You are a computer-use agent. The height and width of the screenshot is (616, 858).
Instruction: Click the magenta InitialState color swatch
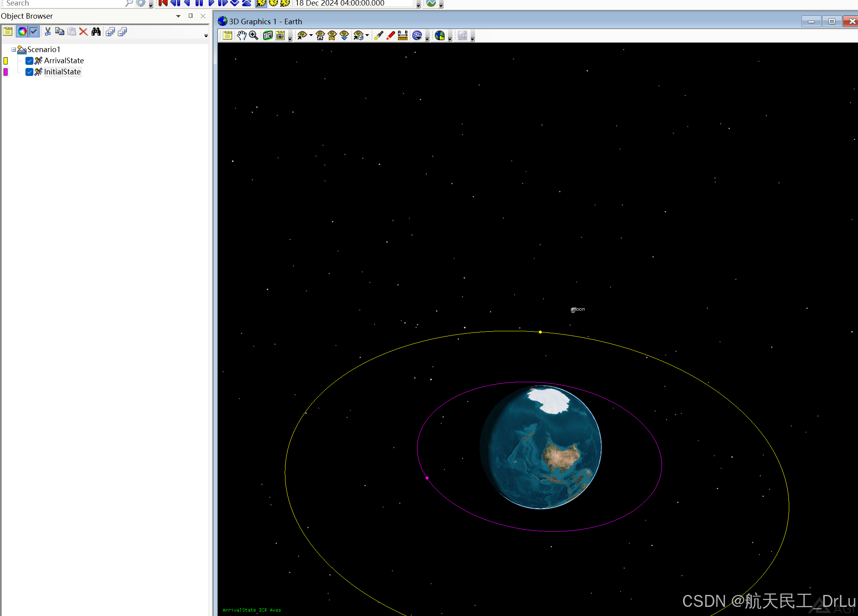pos(6,72)
